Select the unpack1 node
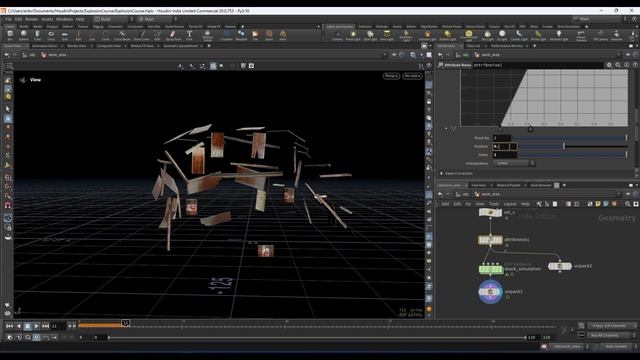Screen dimensions: 640x360 490,292
